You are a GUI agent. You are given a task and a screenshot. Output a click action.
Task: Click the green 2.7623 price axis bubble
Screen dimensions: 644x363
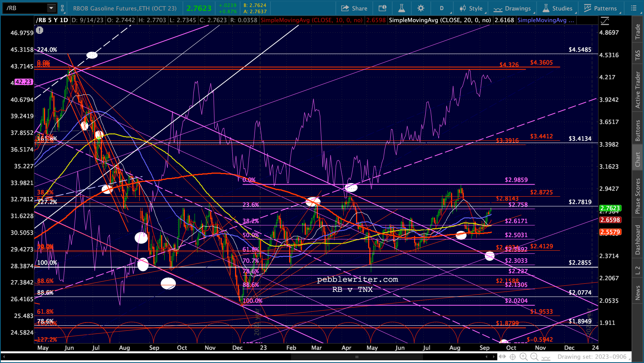point(610,208)
